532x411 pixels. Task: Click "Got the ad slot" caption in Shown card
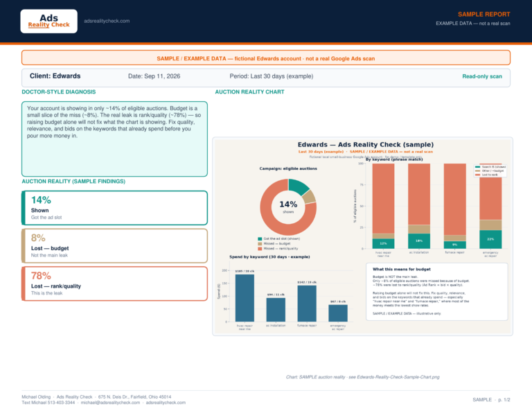pyautogui.click(x=46, y=218)
